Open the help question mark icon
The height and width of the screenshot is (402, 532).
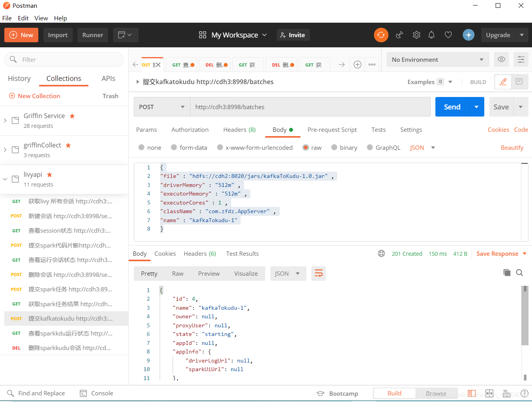click(x=525, y=393)
